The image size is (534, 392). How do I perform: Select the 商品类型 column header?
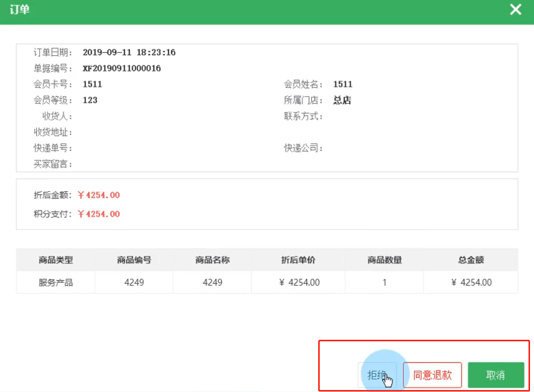56,260
